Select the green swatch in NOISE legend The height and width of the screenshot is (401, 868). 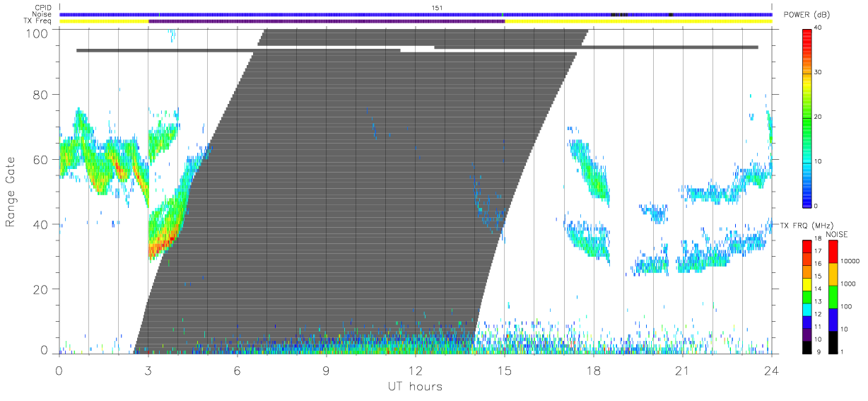pyautogui.click(x=833, y=296)
